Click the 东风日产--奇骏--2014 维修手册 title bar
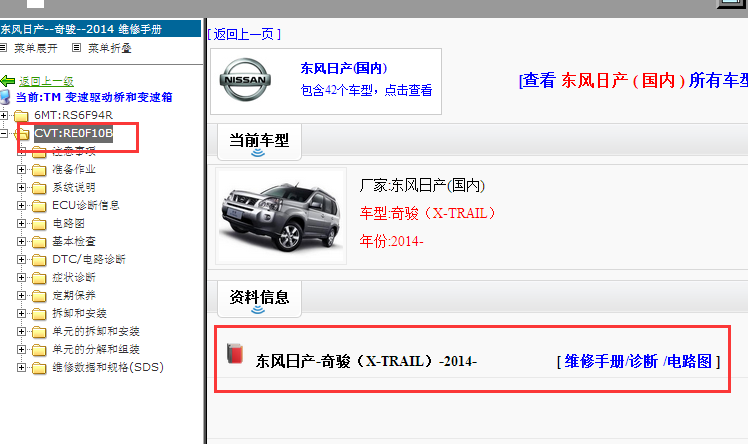 click(x=100, y=29)
